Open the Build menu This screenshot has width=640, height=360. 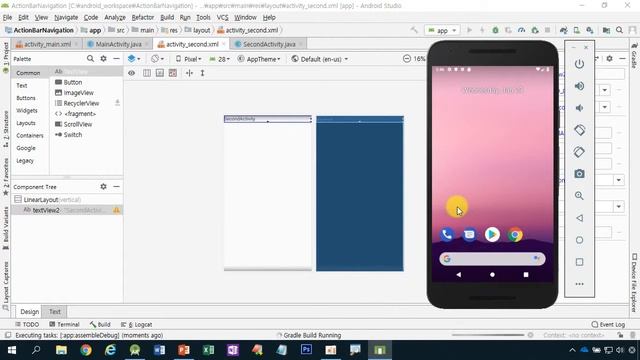(167, 18)
